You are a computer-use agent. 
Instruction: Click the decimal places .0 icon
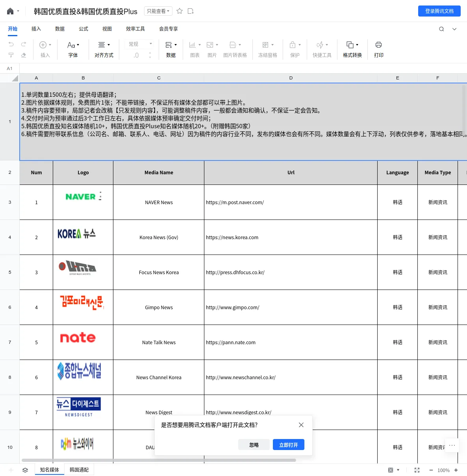click(x=136, y=55)
